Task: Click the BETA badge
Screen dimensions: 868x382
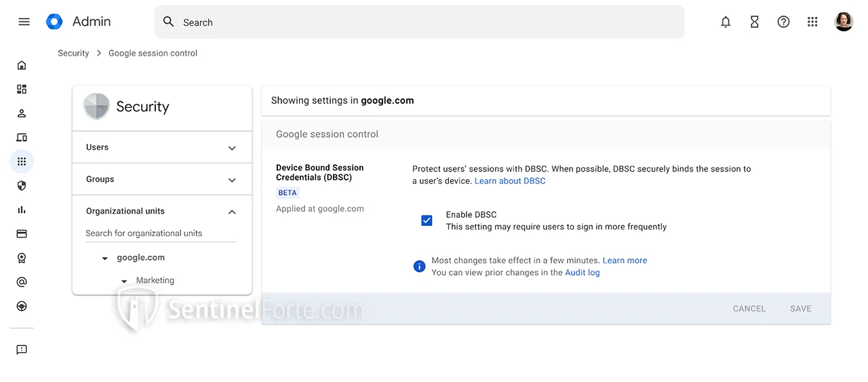Action: [x=288, y=193]
